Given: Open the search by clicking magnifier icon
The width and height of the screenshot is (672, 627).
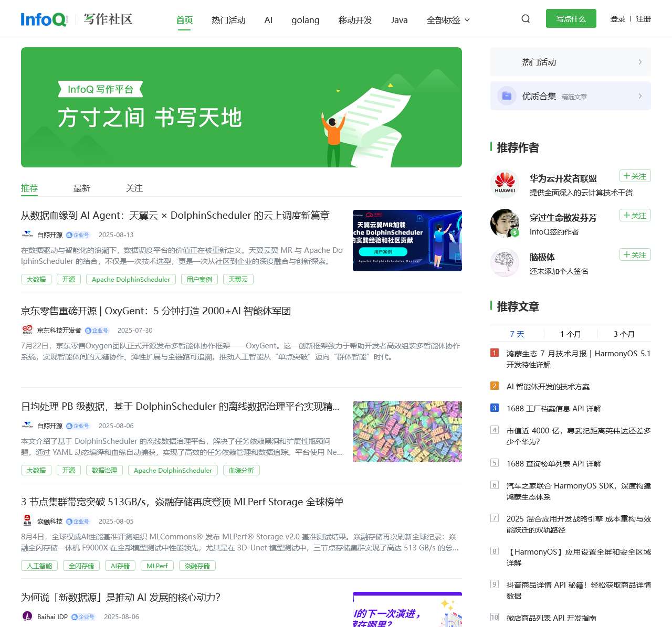Looking at the screenshot, I should tap(526, 18).
